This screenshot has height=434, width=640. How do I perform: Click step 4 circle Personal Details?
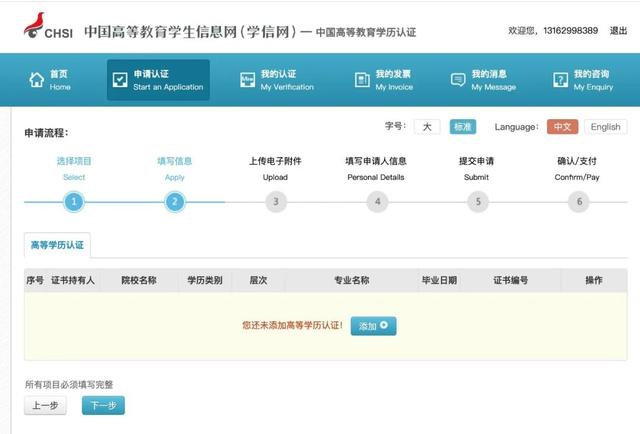click(377, 202)
